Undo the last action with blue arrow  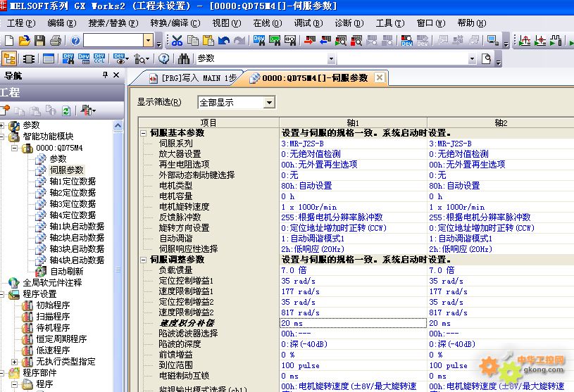tap(224, 40)
